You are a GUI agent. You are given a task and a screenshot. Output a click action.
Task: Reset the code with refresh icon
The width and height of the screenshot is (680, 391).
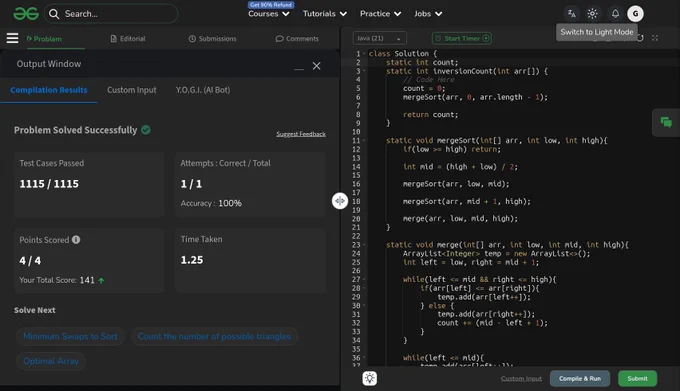tap(640, 38)
